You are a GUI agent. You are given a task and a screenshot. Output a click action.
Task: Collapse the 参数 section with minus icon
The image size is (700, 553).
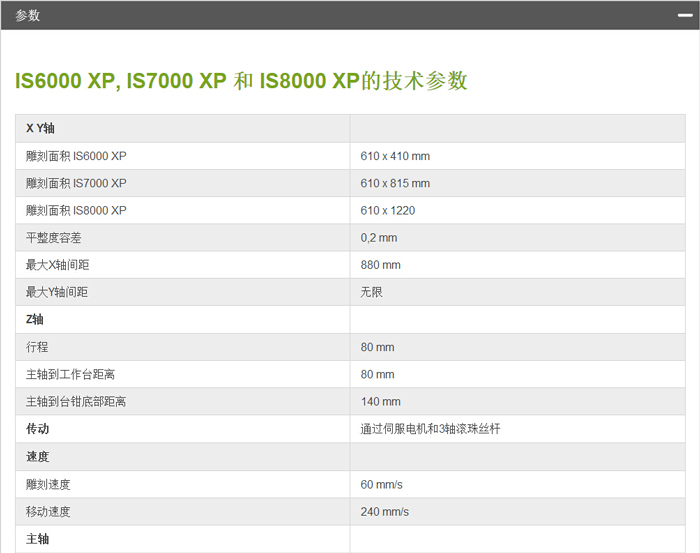685,15
